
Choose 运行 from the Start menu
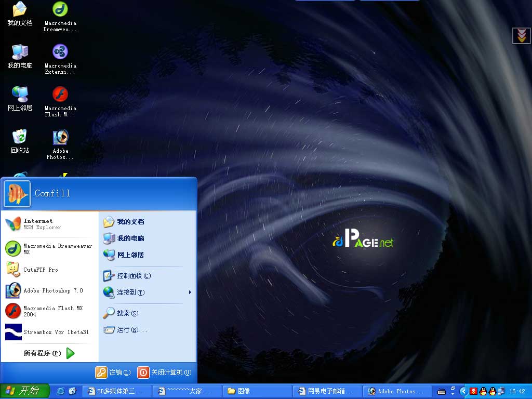(131, 330)
